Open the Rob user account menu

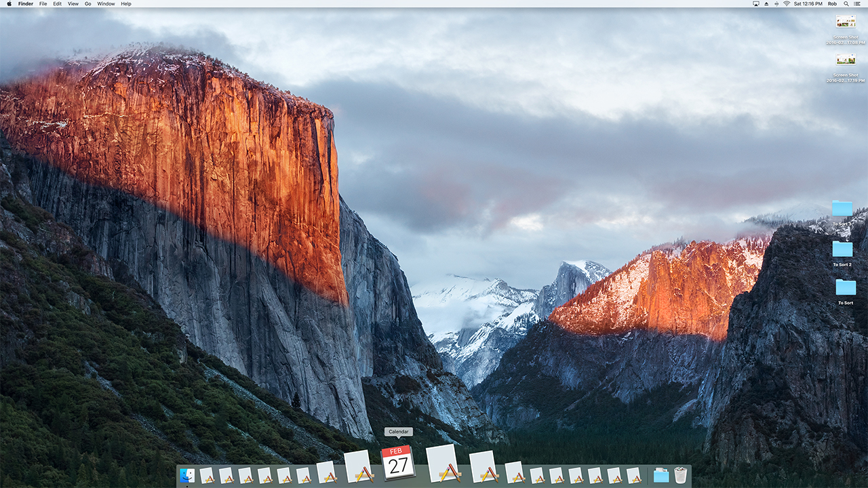click(x=832, y=4)
